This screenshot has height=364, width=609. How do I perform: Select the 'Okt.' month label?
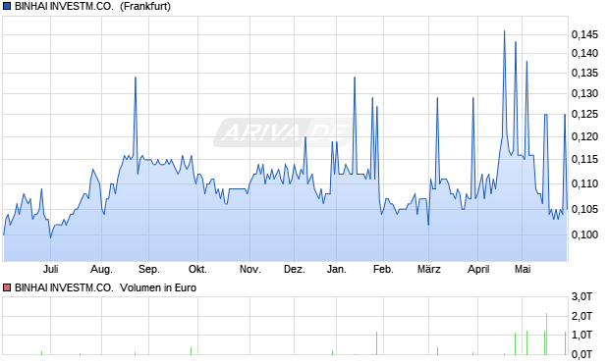click(197, 269)
